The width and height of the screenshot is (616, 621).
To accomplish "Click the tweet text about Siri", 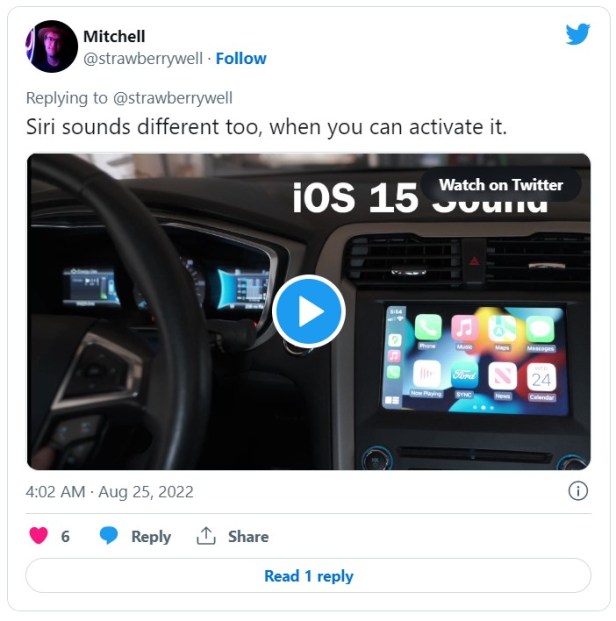I will coord(266,128).
